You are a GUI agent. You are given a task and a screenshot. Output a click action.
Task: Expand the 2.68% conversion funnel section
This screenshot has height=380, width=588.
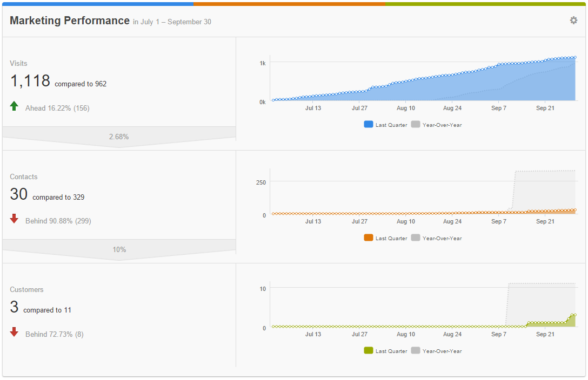point(119,137)
